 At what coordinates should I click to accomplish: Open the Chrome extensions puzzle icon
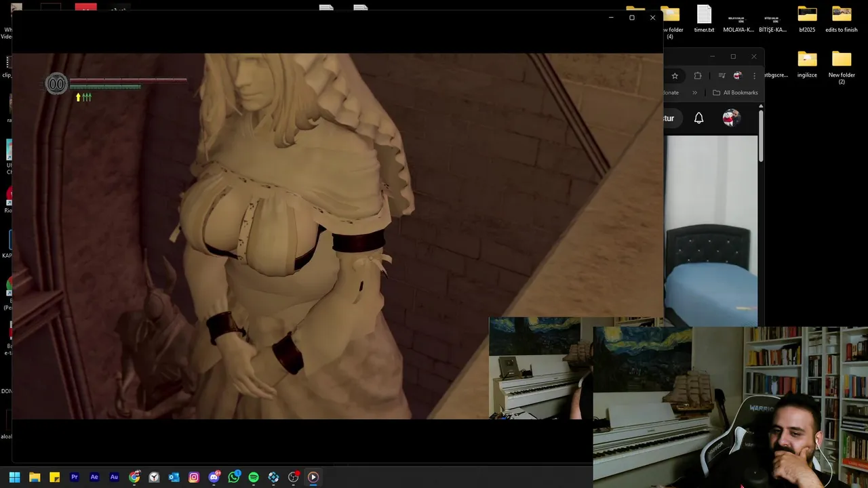click(x=698, y=76)
